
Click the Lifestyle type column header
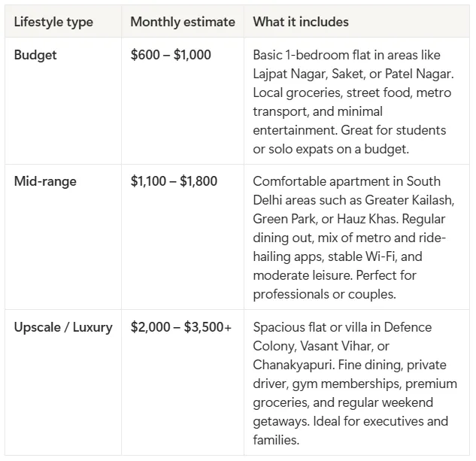(x=53, y=22)
